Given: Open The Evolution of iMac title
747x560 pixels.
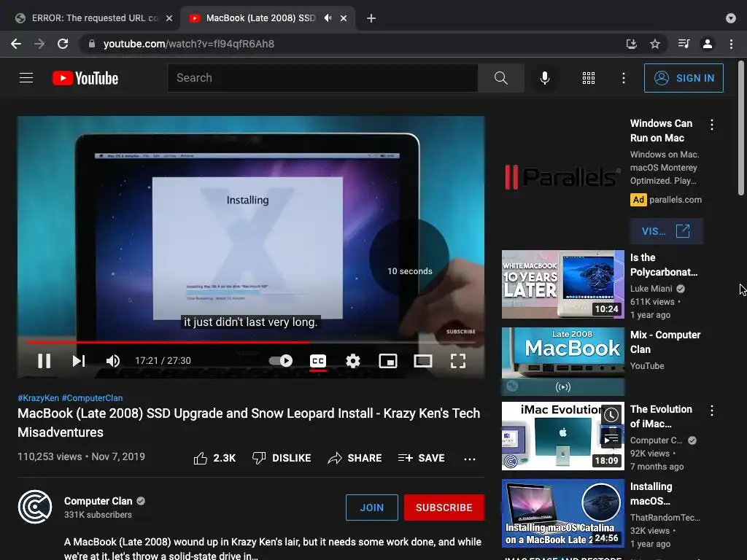Looking at the screenshot, I should (x=661, y=416).
